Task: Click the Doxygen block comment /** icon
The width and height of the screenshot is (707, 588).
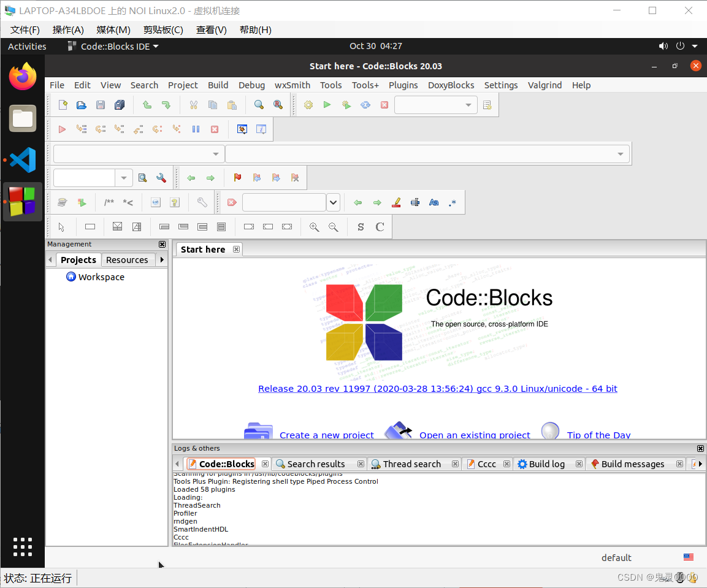Action: [x=109, y=202]
